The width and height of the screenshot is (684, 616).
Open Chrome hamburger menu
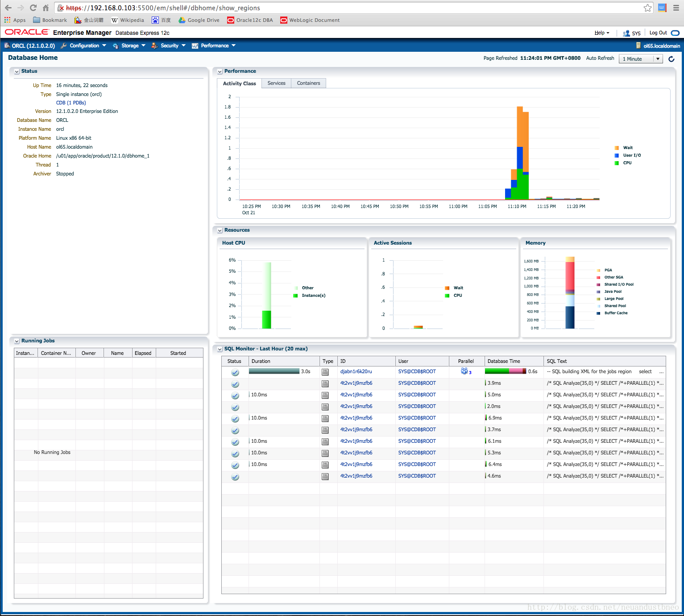point(676,8)
